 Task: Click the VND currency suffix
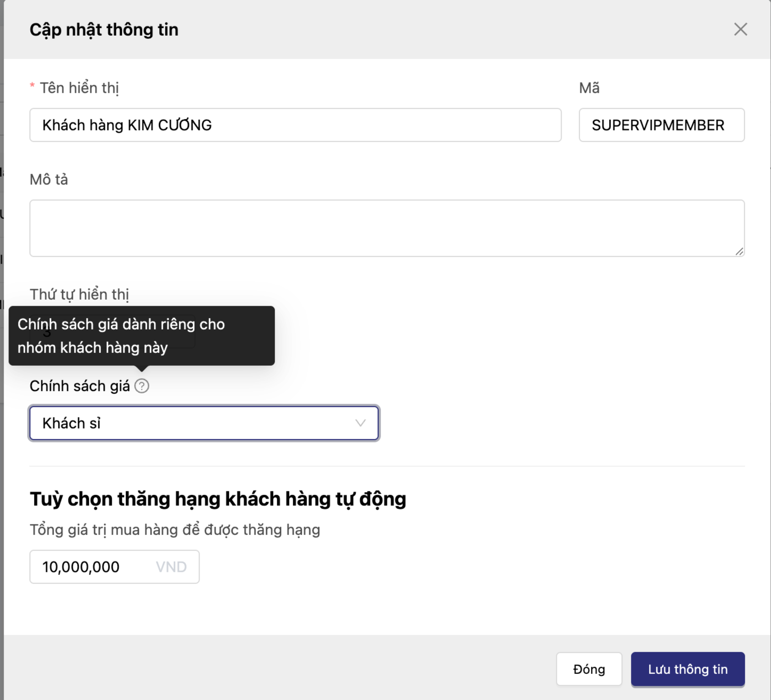[x=171, y=567]
